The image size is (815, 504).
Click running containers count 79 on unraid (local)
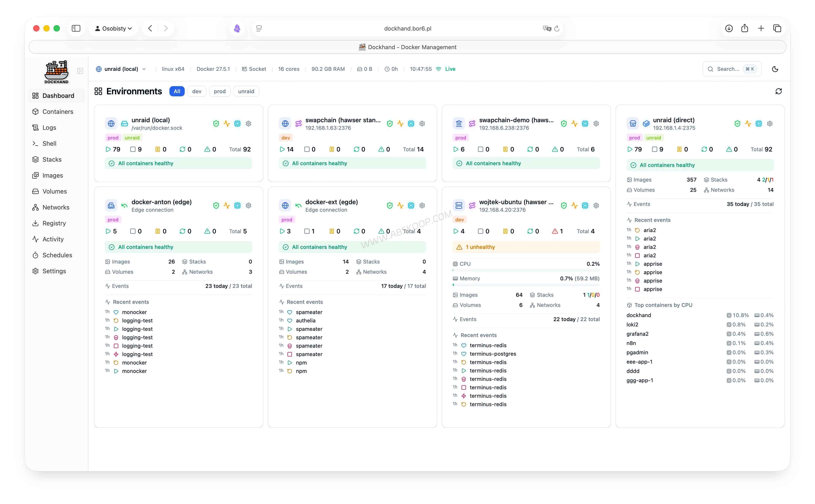click(113, 149)
